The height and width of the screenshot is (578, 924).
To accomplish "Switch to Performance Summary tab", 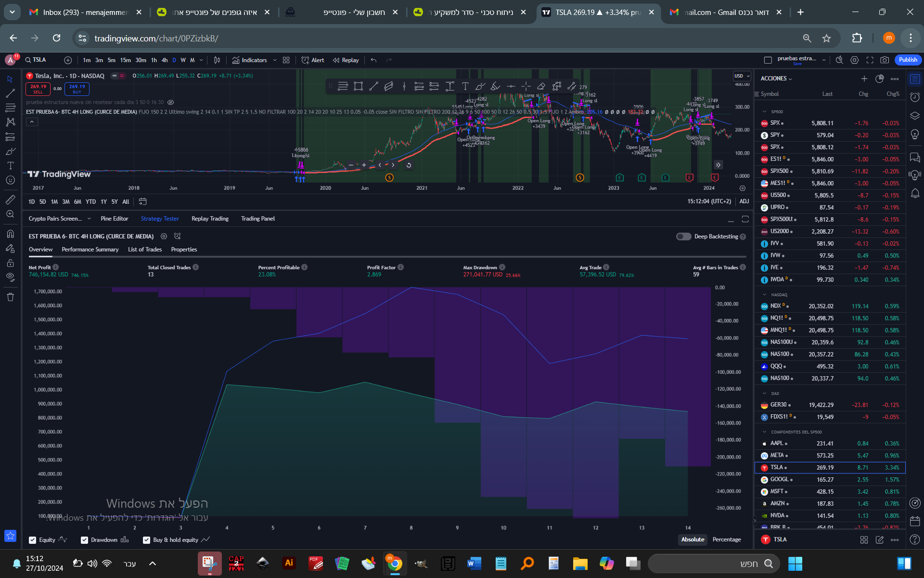I will (90, 250).
